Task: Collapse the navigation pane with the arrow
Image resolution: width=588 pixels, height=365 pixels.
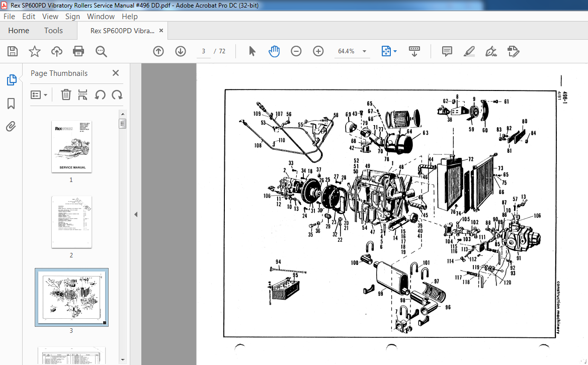Action: [x=136, y=214]
